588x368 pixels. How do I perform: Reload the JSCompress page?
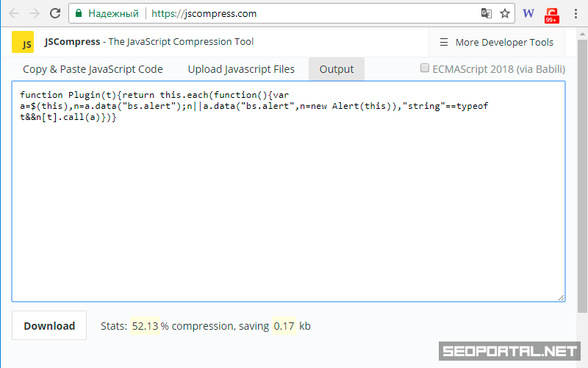(x=55, y=13)
